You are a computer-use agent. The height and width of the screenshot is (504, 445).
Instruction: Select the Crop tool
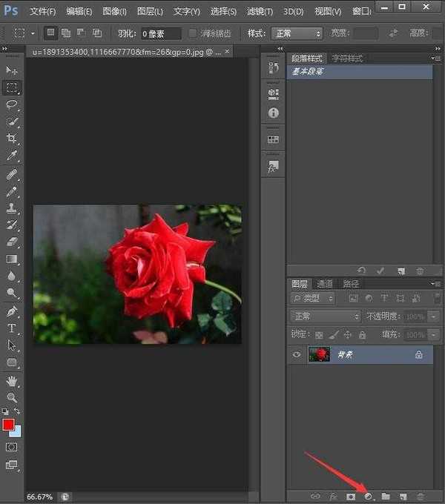[x=12, y=139]
